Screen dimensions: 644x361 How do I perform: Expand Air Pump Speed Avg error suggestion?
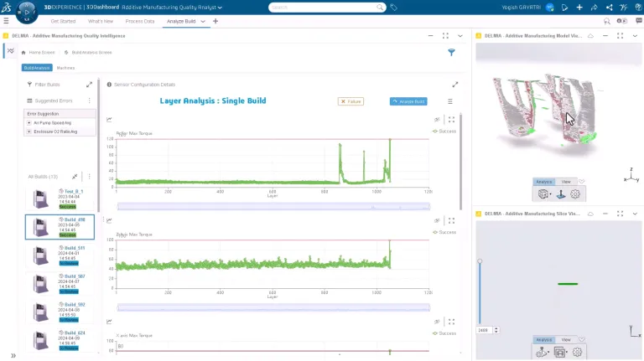tap(29, 122)
